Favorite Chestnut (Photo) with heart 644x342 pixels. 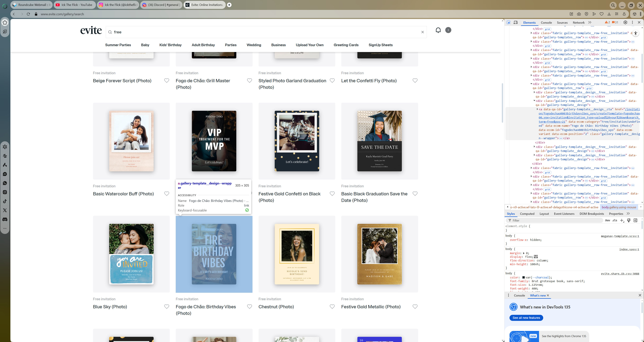click(332, 306)
